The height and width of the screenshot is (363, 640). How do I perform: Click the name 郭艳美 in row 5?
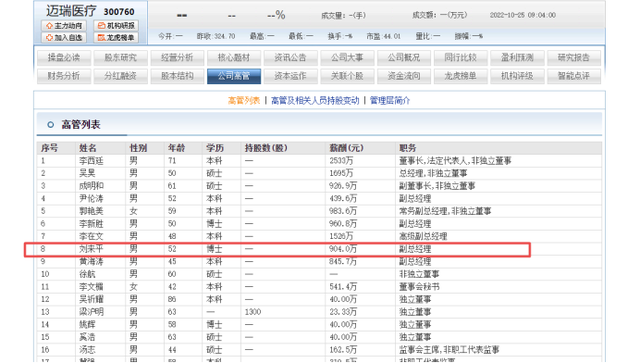pos(91,212)
